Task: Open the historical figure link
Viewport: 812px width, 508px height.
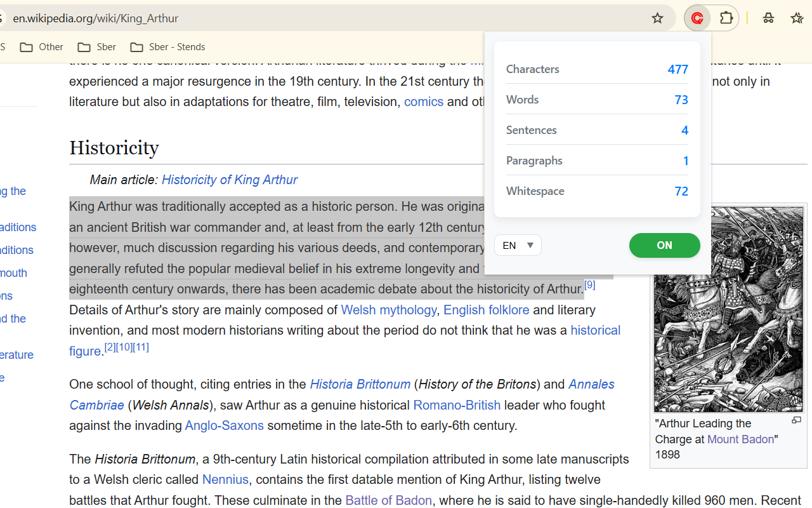Action: pos(596,330)
